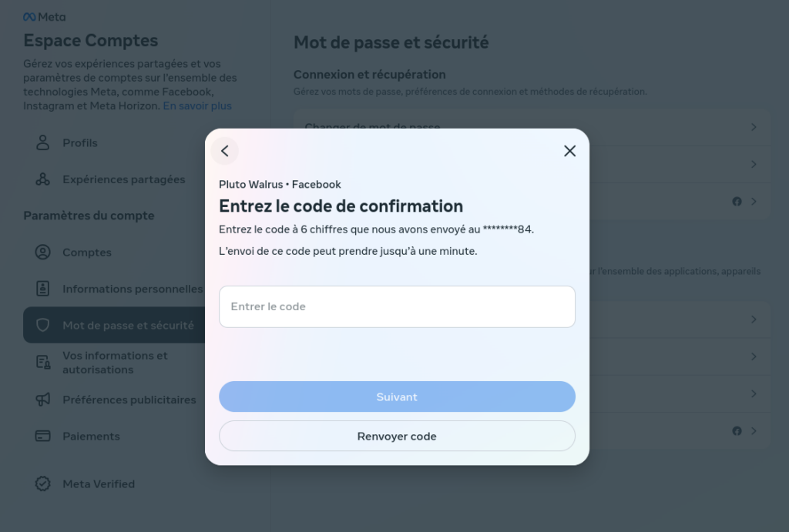Click the Paiements credit card icon

(43, 436)
